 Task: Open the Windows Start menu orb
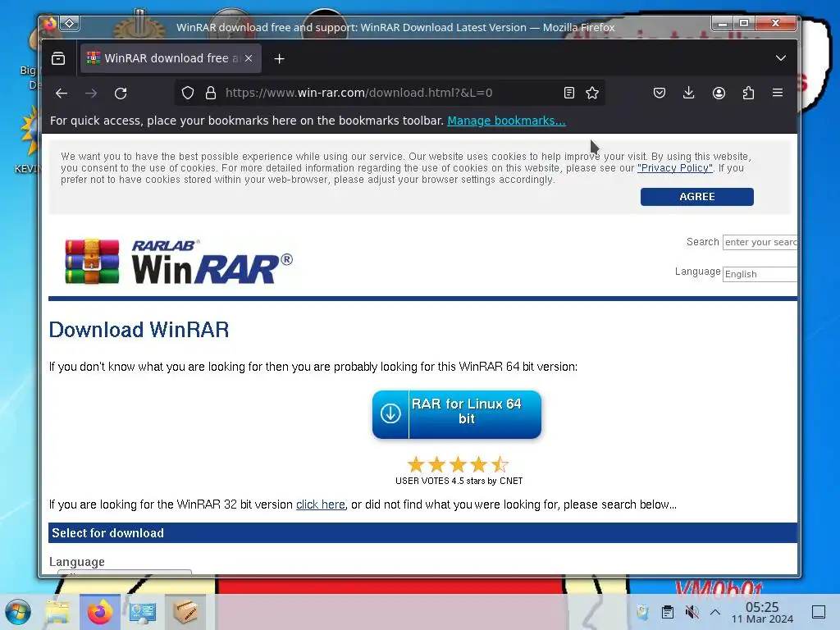pos(18,612)
